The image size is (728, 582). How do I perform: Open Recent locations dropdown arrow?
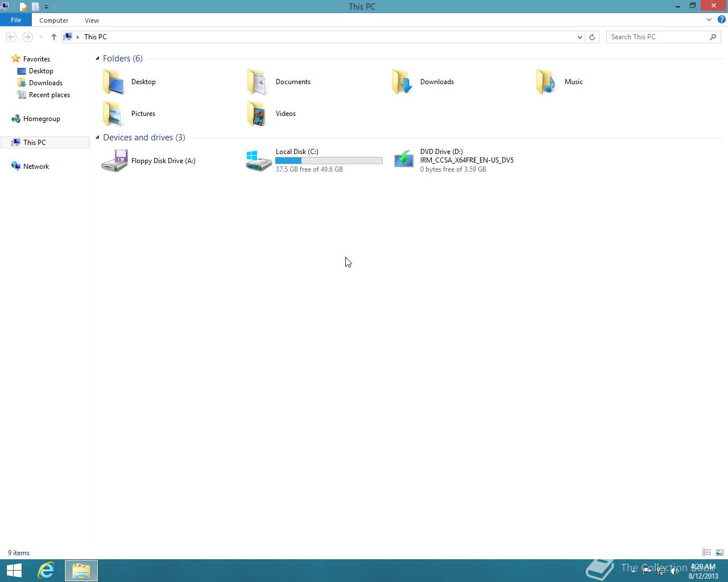pos(41,37)
